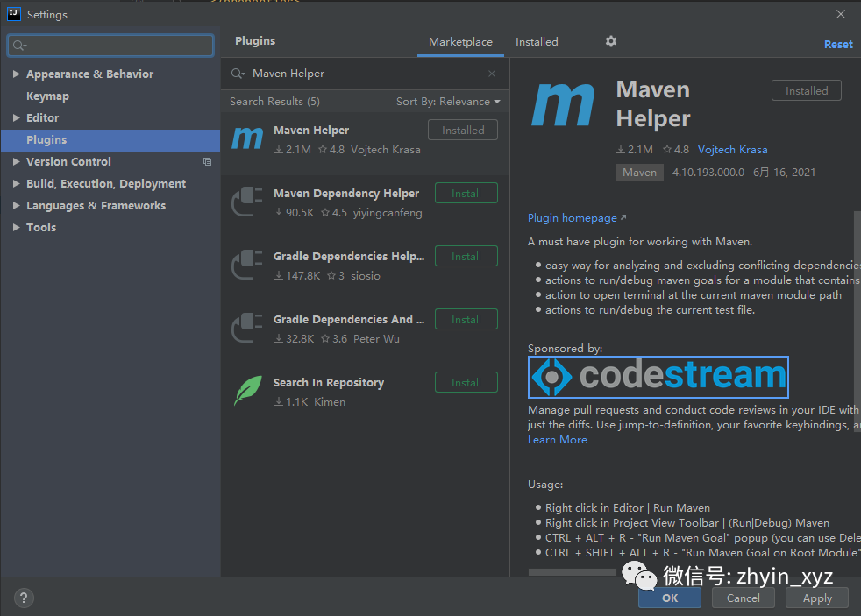The width and height of the screenshot is (861, 616).
Task: Click the settings search field magnifier icon
Action: coord(19,46)
